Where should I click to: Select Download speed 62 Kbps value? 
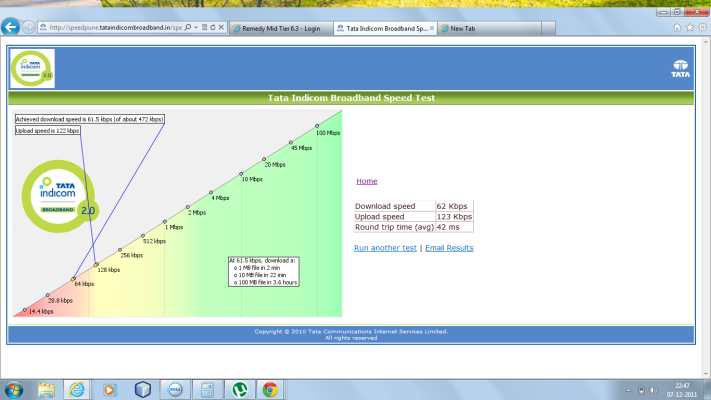click(x=454, y=206)
